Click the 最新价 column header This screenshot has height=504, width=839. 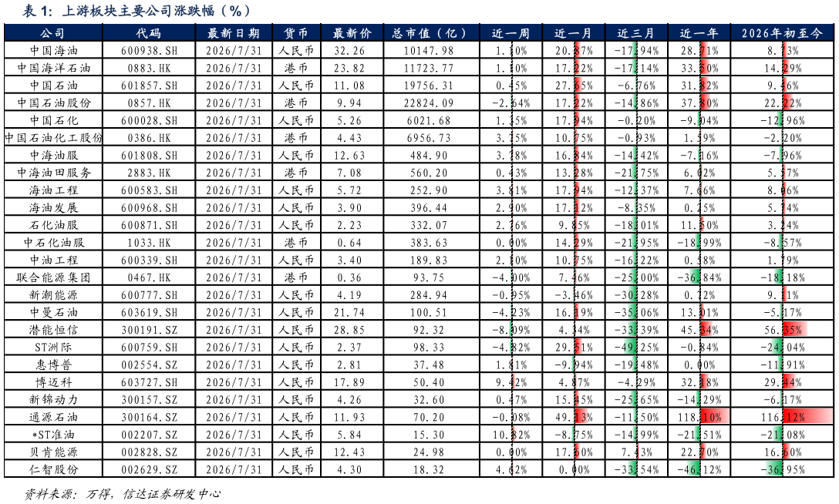click(x=352, y=33)
